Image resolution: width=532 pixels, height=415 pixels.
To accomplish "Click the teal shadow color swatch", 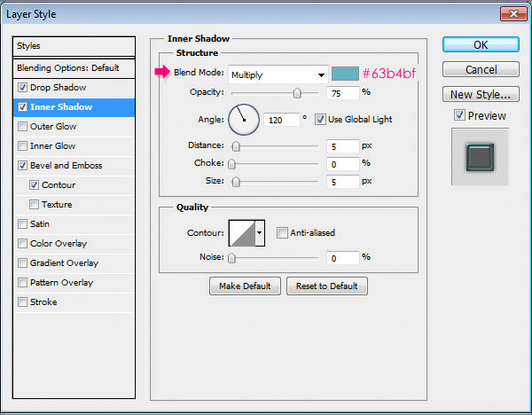I will [x=345, y=74].
